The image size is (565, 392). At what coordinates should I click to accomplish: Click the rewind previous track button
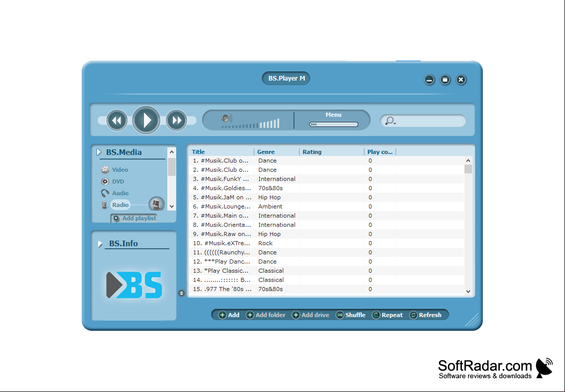click(x=117, y=120)
